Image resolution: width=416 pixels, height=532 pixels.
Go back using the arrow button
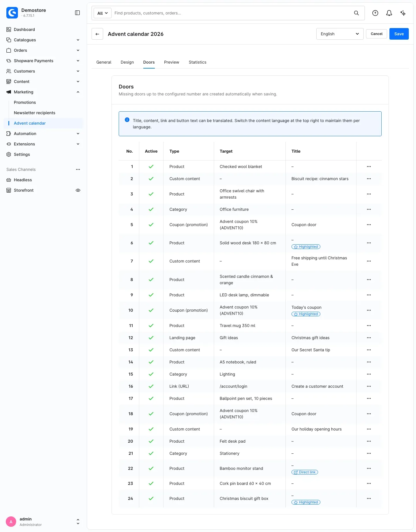coord(97,34)
